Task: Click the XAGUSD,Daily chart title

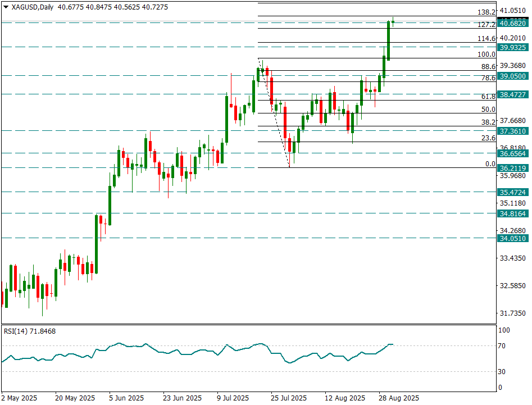Action: point(32,7)
